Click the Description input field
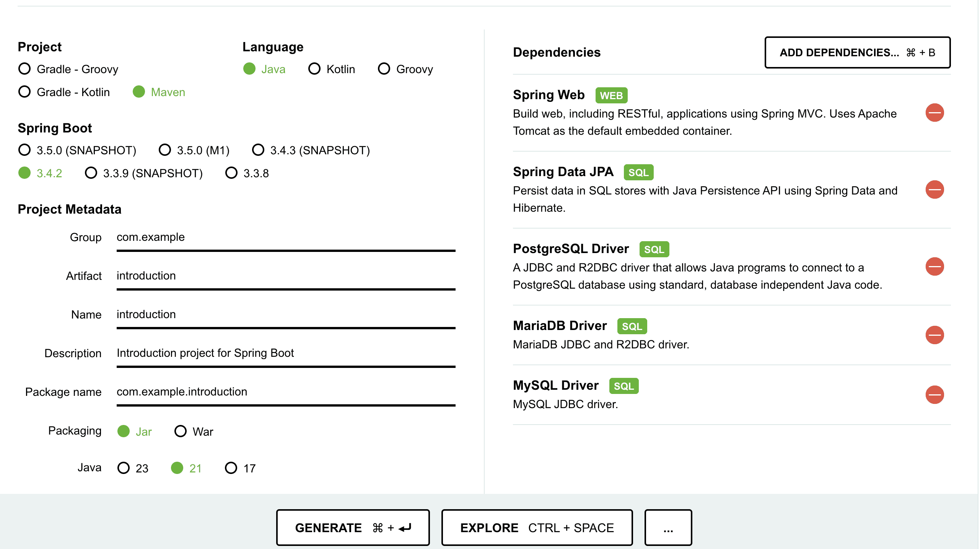The width and height of the screenshot is (980, 549). [286, 353]
